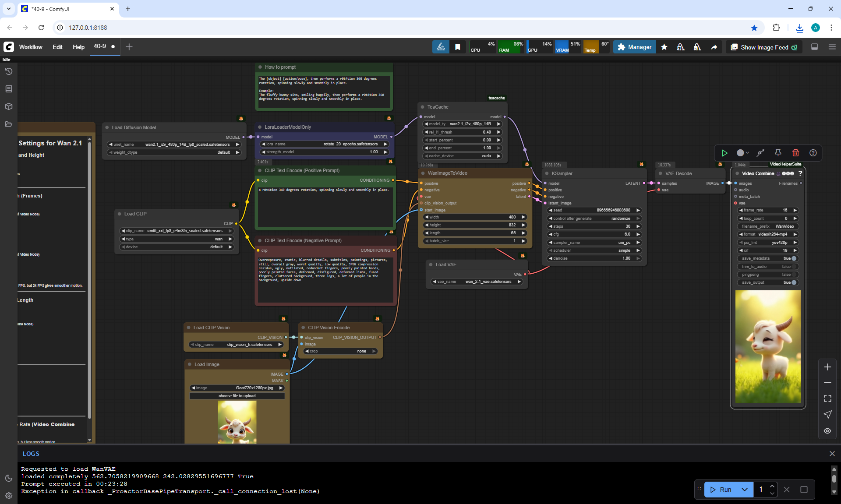
Task: Click the goat video preview thumbnail
Action: [767, 346]
